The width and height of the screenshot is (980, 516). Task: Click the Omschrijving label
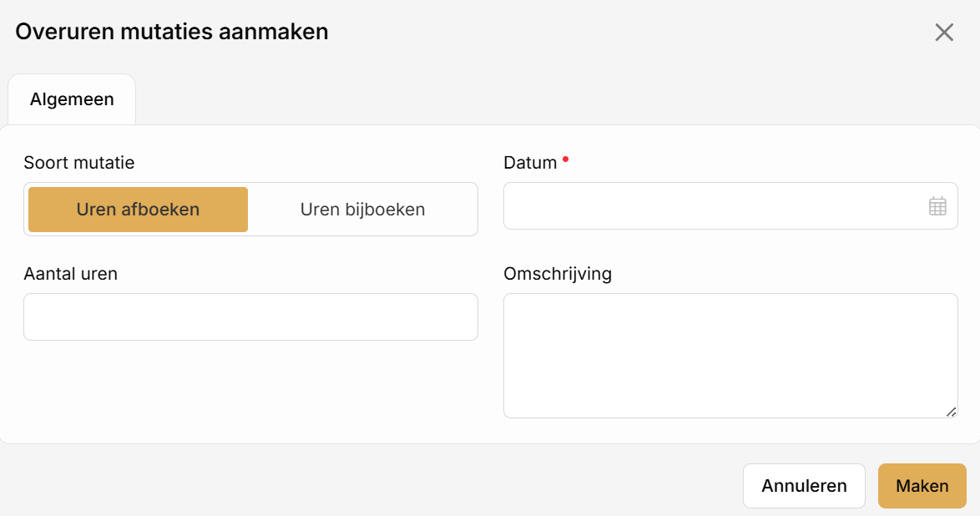pos(558,274)
